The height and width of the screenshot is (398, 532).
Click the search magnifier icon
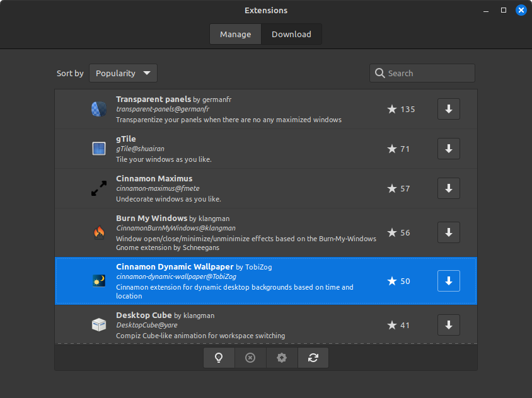tap(379, 73)
